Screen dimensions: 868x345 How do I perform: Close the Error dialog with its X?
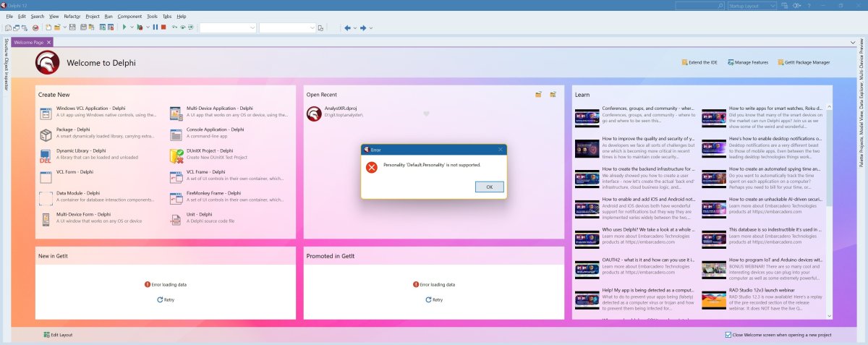500,150
